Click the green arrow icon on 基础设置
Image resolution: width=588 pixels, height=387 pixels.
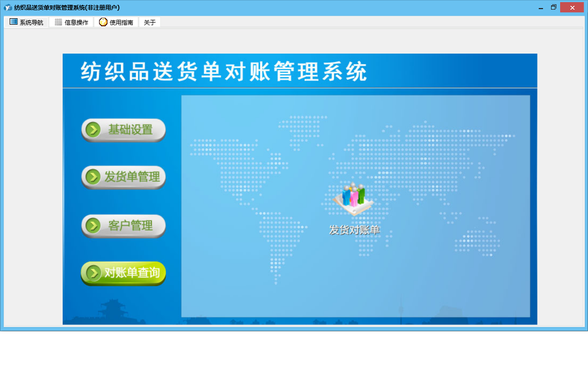[93, 130]
